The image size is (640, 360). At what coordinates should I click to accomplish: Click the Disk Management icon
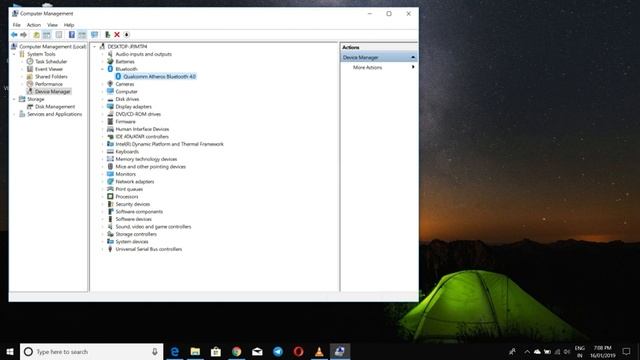30,107
